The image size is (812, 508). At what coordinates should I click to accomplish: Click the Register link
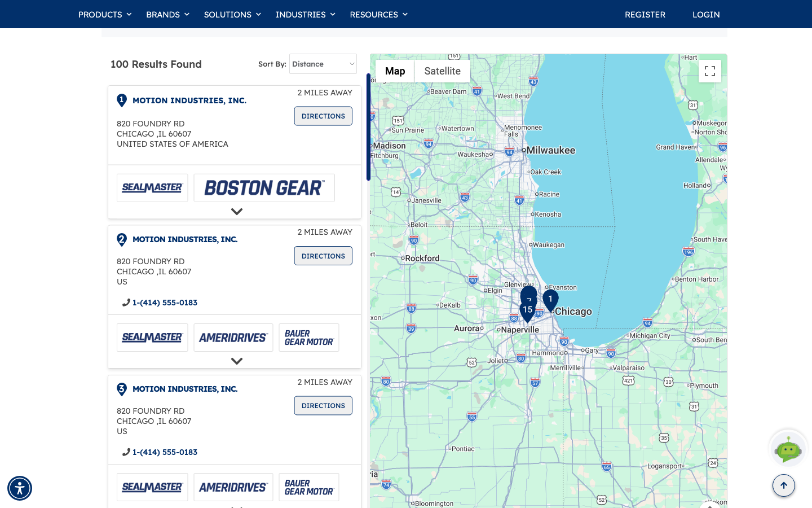tap(645, 15)
